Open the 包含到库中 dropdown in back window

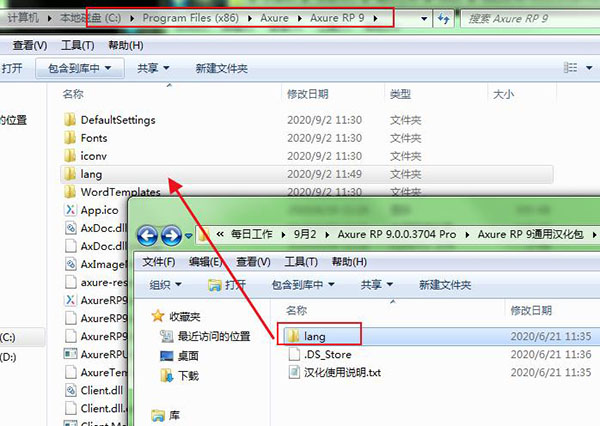(x=80, y=68)
